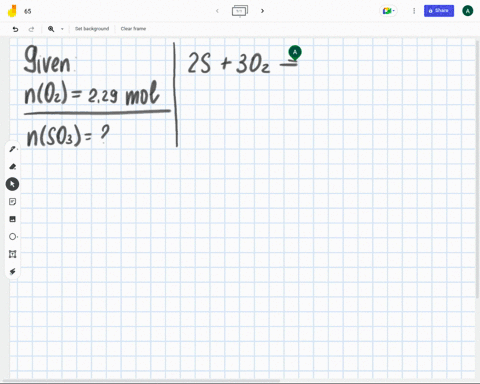480x384 pixels.
Task: Go to the next frame arrow
Action: coord(262,11)
